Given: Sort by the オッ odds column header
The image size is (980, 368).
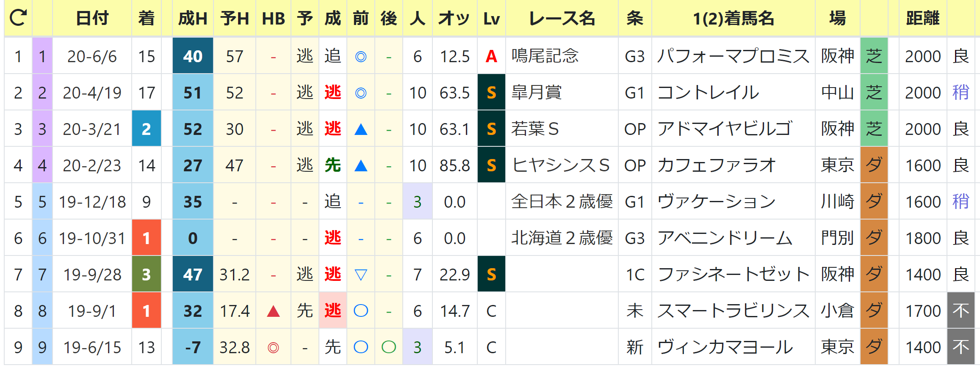Looking at the screenshot, I should (454, 19).
